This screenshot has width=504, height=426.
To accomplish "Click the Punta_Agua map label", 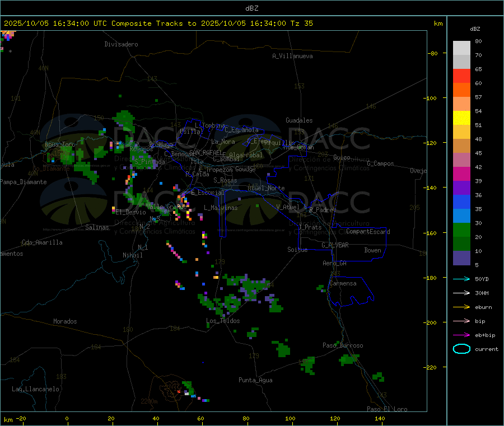I will click(255, 380).
